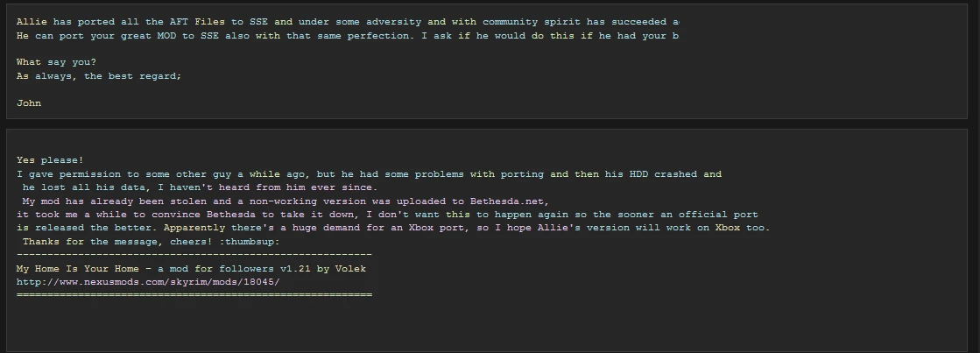This screenshot has height=353, width=980.
Task: Click the dashed separator line above the mod title
Action: pos(194,255)
